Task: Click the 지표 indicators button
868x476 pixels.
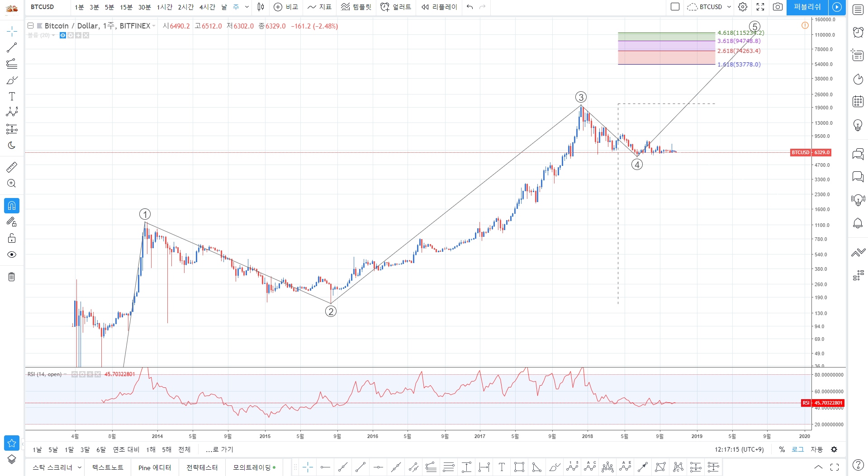Action: (319, 7)
